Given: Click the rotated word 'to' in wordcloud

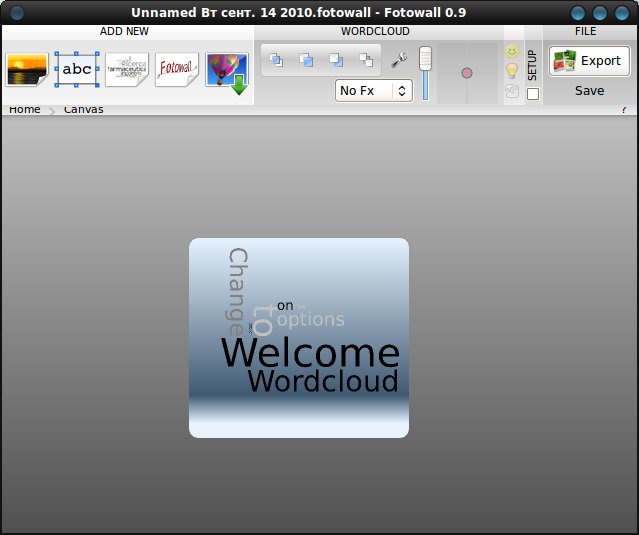Looking at the screenshot, I should coord(263,321).
